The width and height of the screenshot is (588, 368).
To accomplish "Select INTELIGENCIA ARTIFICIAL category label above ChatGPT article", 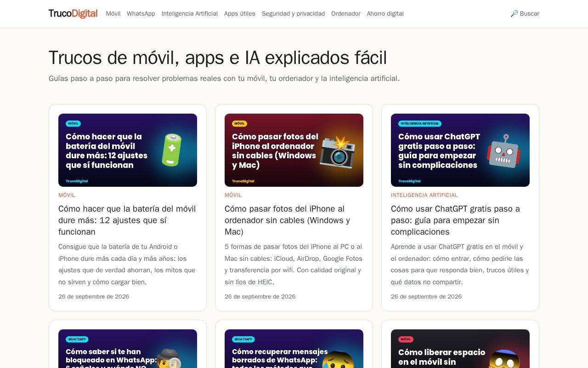I will 424,195.
